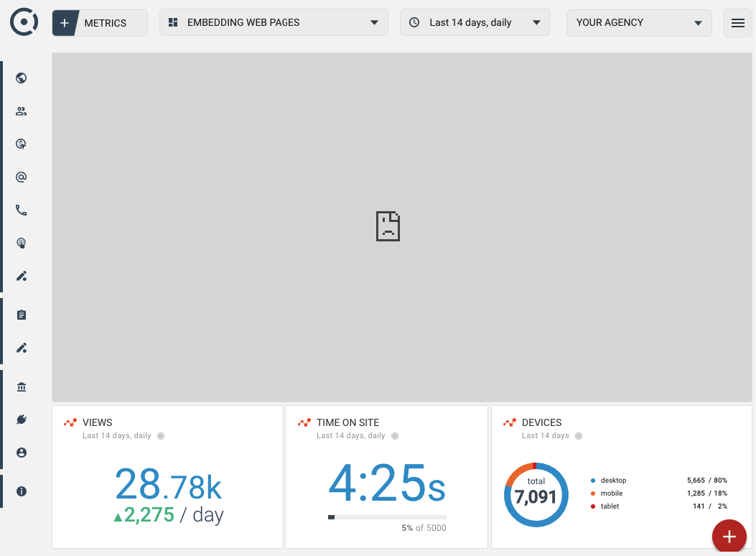Viewport: 756px width, 556px height.
Task: Click the info icon in sidebar
Action: (22, 491)
